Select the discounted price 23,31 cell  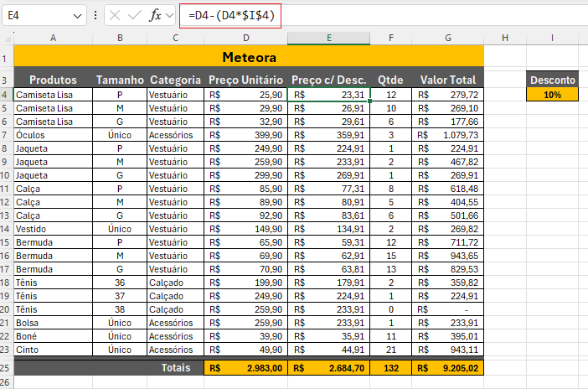tap(328, 95)
